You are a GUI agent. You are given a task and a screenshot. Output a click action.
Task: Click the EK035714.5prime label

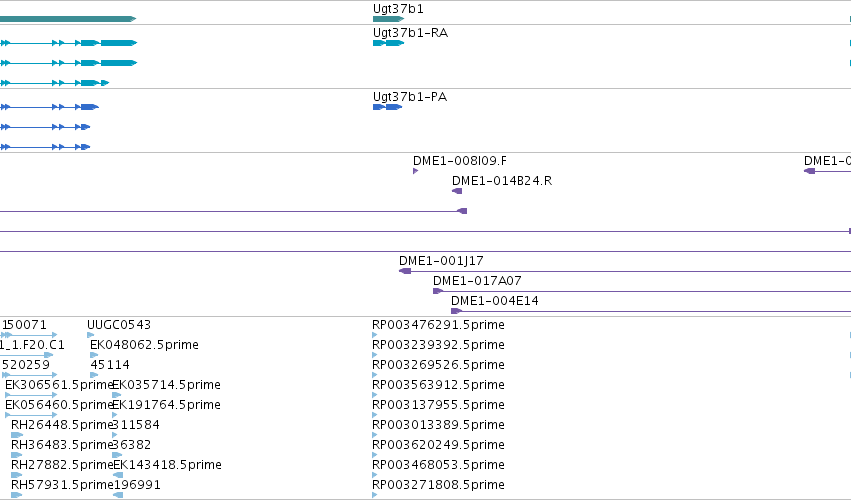point(167,385)
